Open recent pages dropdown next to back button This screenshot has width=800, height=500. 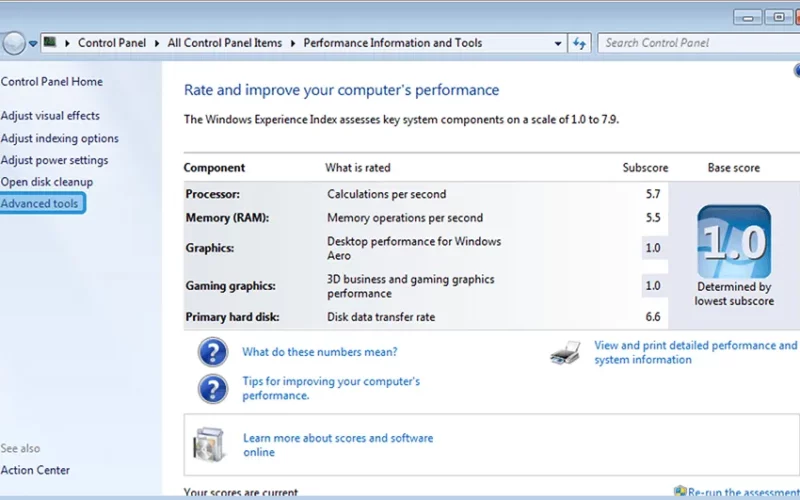(33, 43)
